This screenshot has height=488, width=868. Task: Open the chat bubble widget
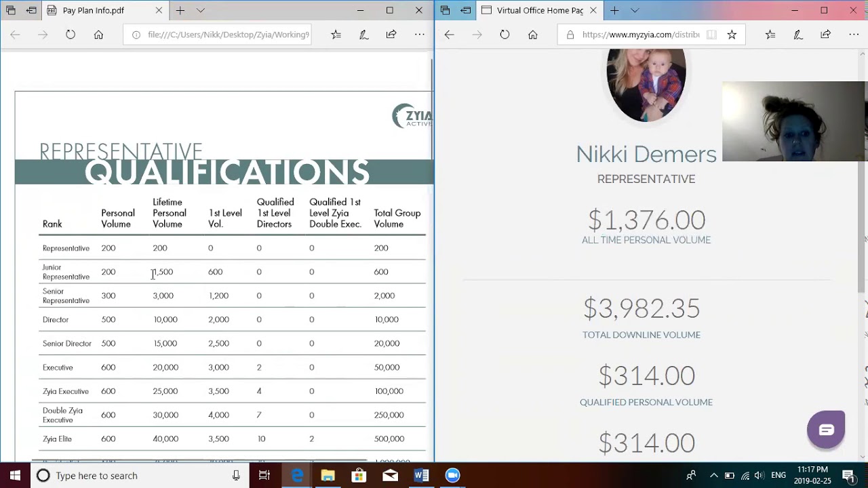[x=826, y=429]
